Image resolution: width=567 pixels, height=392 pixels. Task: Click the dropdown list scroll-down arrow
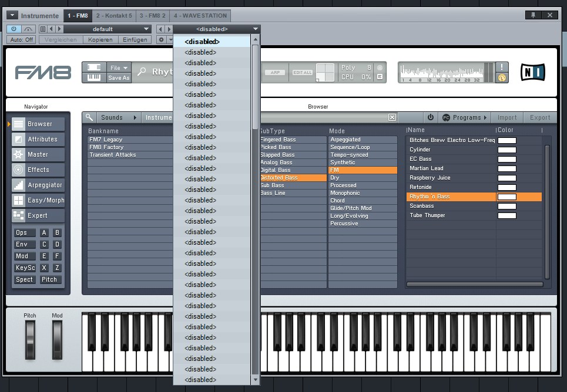(x=255, y=380)
